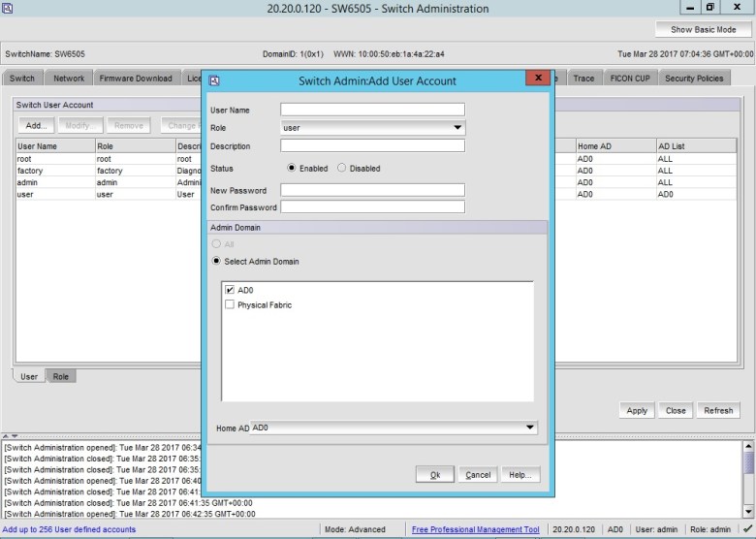The width and height of the screenshot is (756, 539).
Task: Uncheck the AD0 admin domain checkbox
Action: [230, 290]
